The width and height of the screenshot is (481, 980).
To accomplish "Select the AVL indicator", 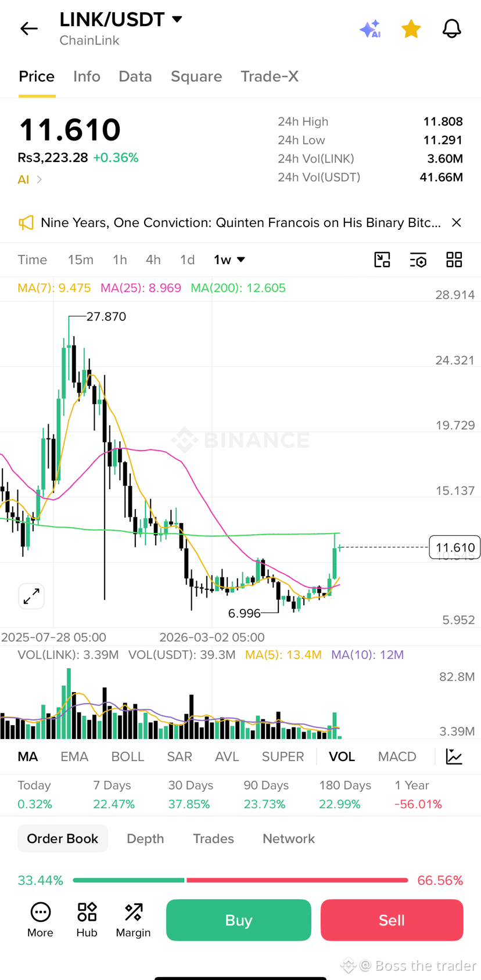I will pos(227,756).
